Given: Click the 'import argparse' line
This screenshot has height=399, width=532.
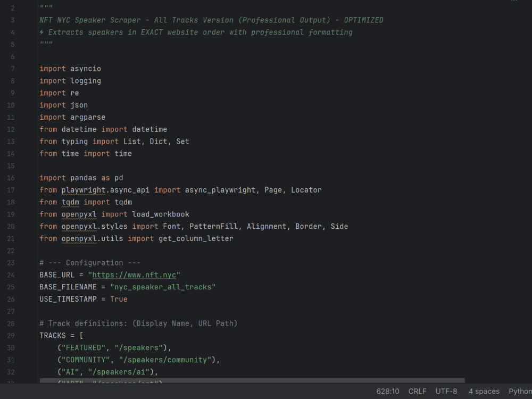Looking at the screenshot, I should click(x=72, y=117).
